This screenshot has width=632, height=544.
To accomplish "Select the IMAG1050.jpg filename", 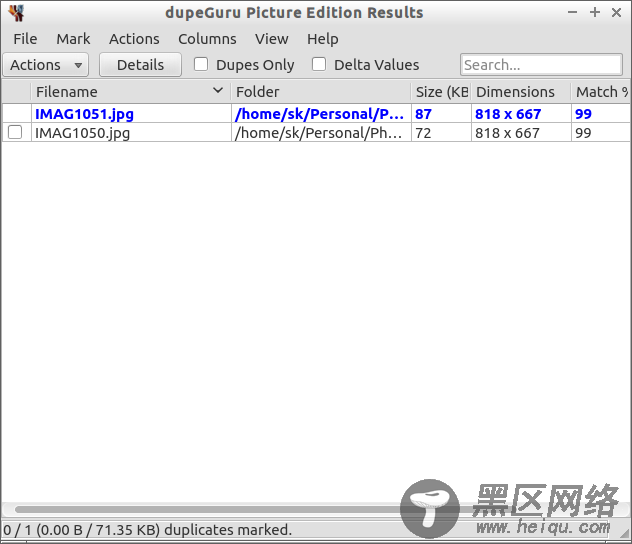I will [x=82, y=133].
